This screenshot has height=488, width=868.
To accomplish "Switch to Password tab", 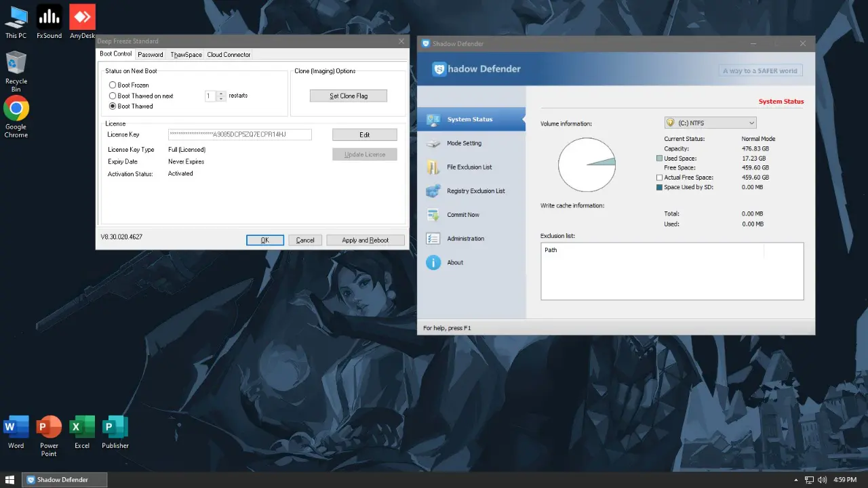I will (151, 54).
